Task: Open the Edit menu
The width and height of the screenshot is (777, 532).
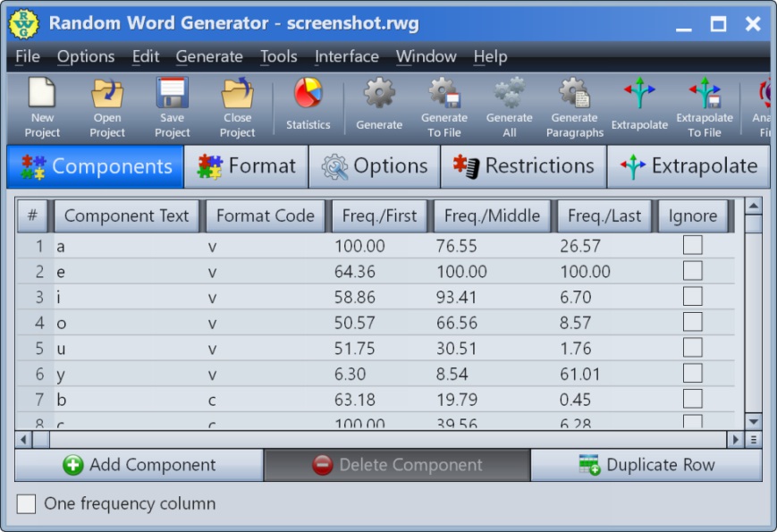Action: pyautogui.click(x=145, y=56)
